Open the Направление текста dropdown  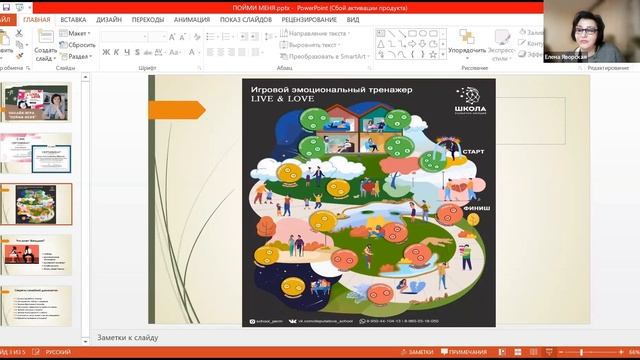[315, 33]
